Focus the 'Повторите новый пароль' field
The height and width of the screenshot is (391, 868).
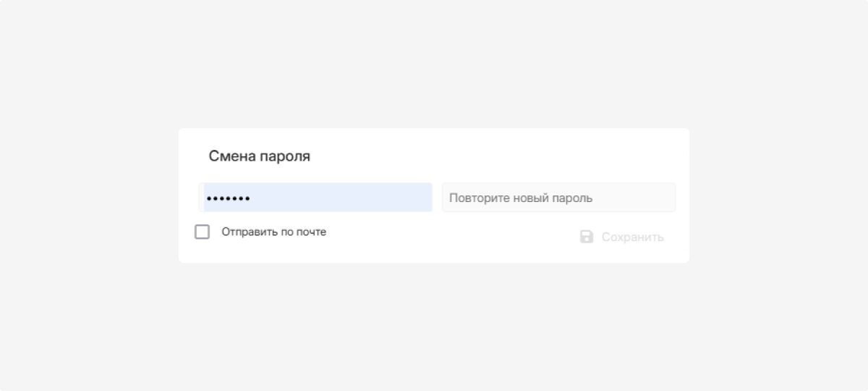tap(558, 198)
